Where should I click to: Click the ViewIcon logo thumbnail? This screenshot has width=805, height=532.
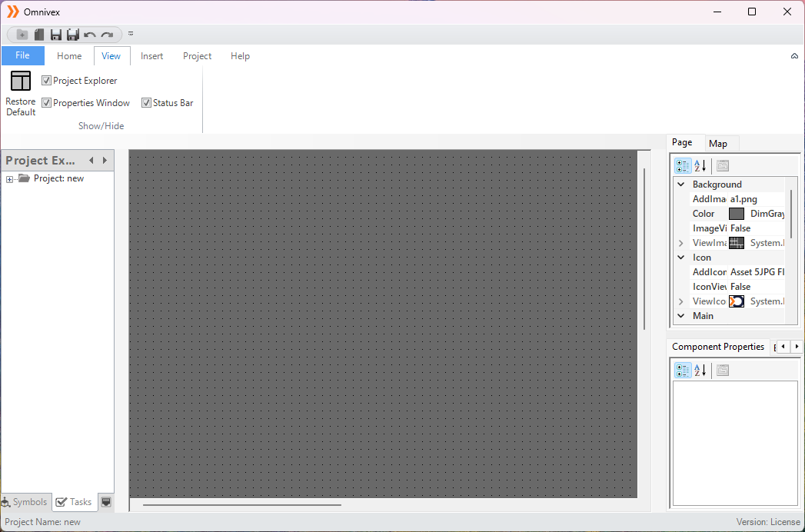(737, 301)
